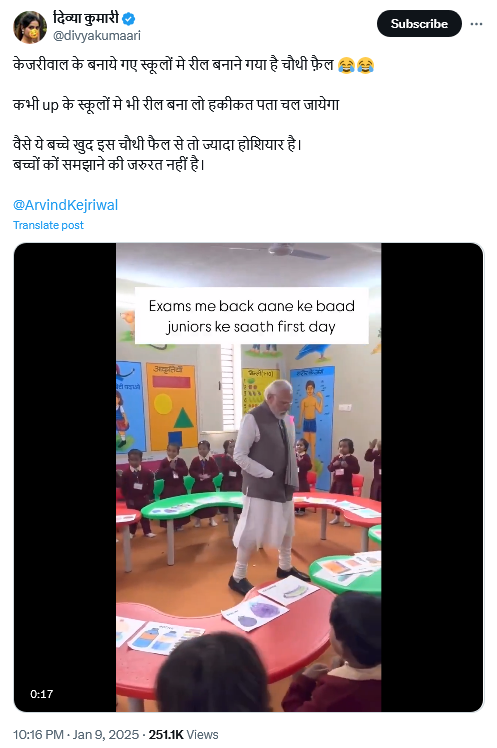Click the blue verified badge
The height and width of the screenshot is (748, 497).
(129, 19)
